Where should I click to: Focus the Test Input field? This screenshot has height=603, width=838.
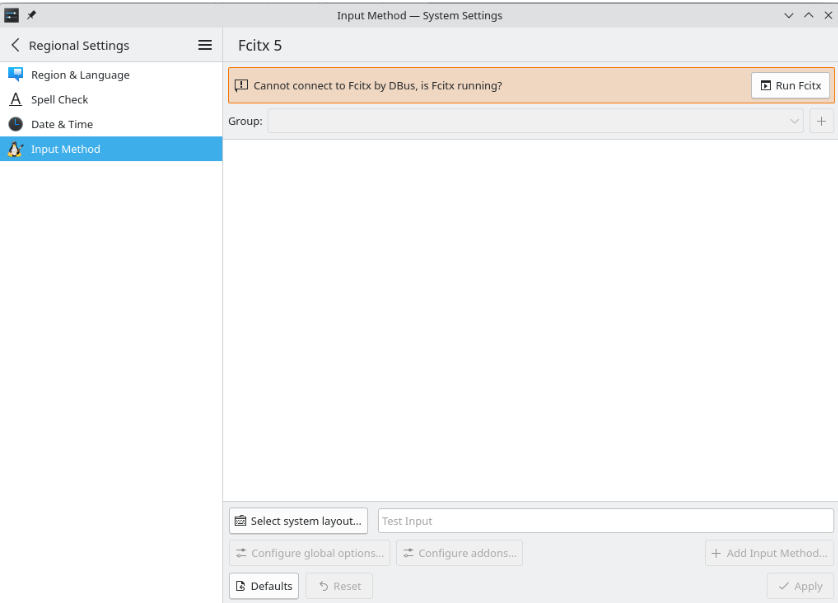coord(606,521)
